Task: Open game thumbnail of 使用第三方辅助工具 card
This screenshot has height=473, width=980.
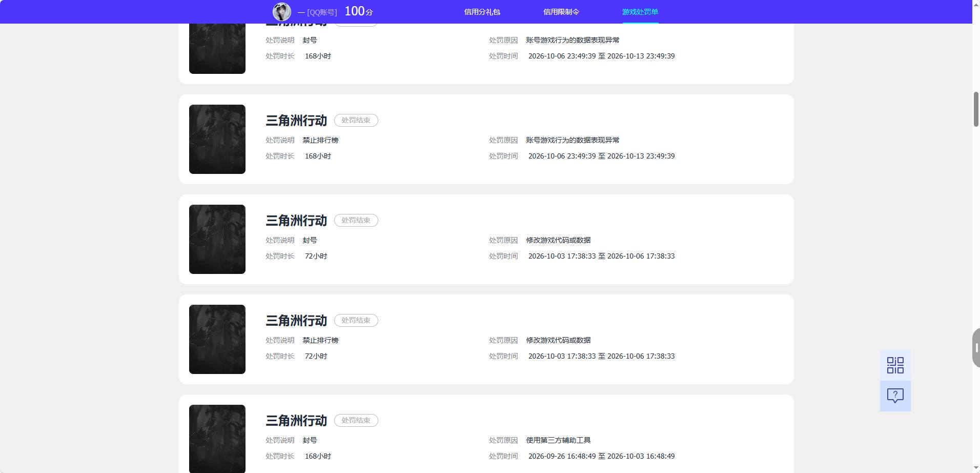Action: coord(217,439)
